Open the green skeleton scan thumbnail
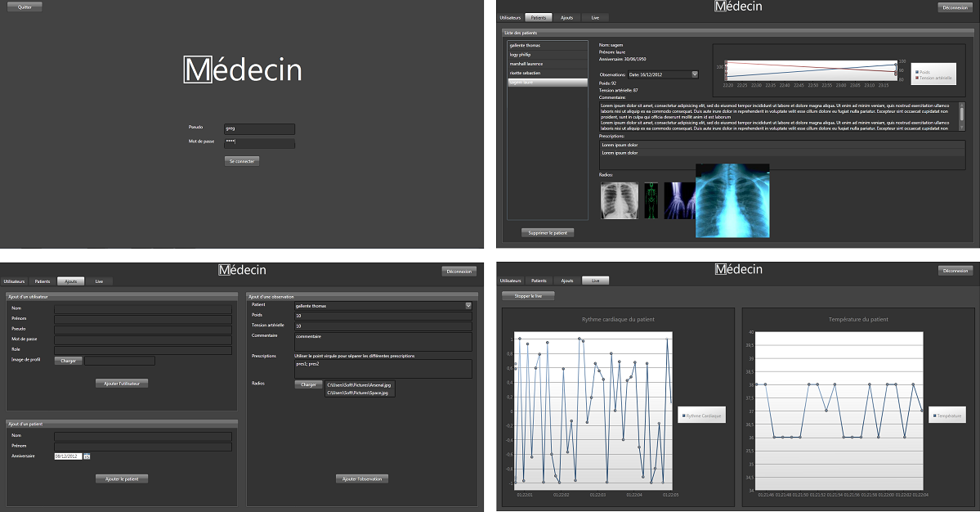This screenshot has width=980, height=512. click(651, 200)
